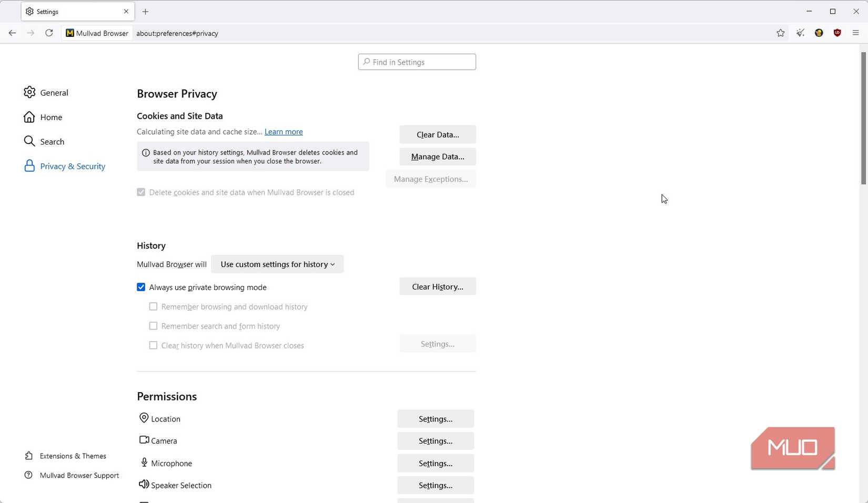Click the forward navigation arrow

(31, 33)
